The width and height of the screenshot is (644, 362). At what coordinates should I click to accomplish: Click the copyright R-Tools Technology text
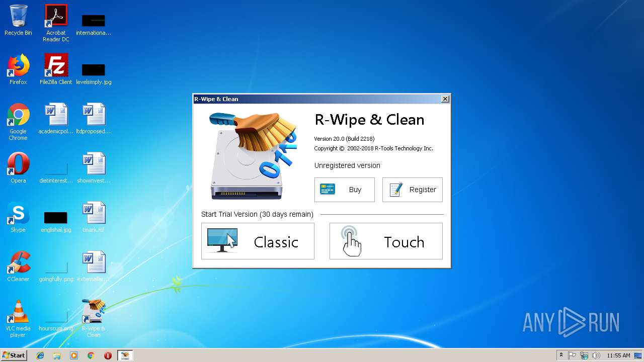point(373,148)
